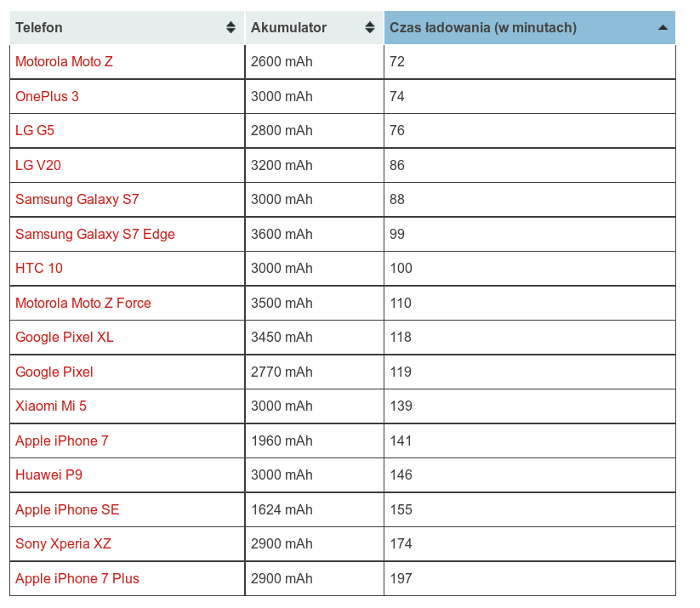Click the ascending arrow in the Czas ładowania header
This screenshot has width=700, height=608.
coord(663,28)
